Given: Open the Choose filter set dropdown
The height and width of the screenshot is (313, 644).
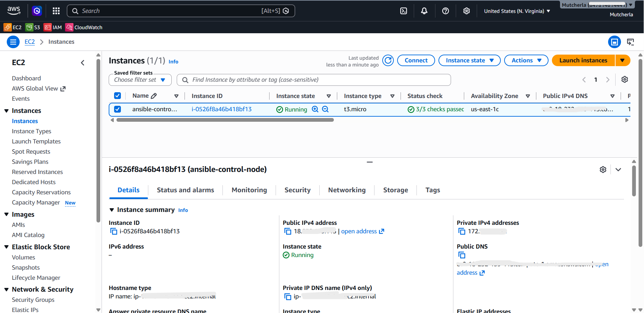Looking at the screenshot, I should [140, 80].
